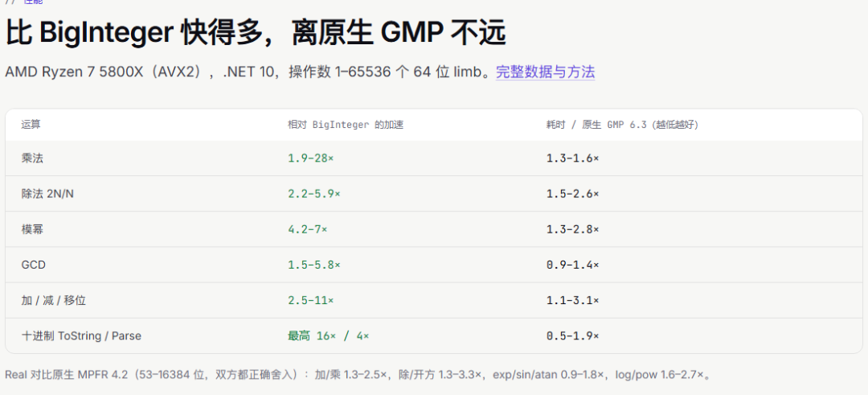Select the 模幂 row label
The width and height of the screenshot is (868, 395).
(32, 229)
